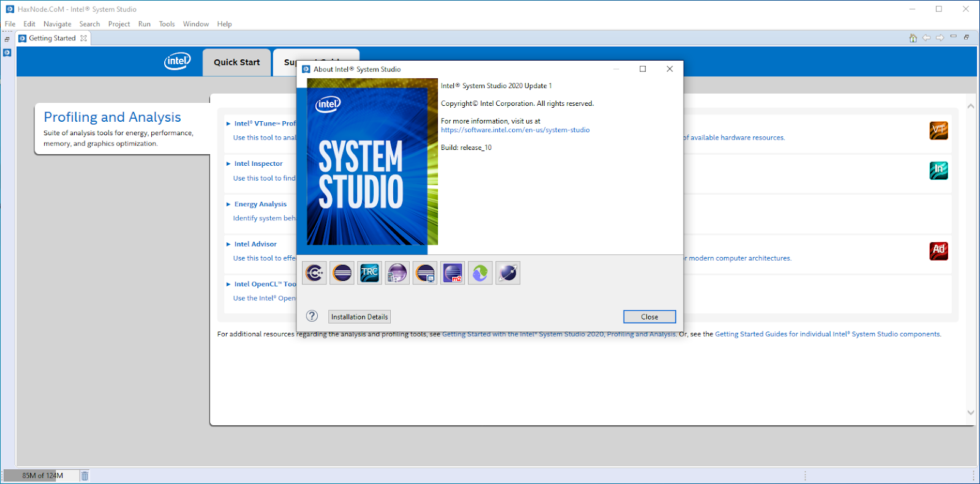Open the Search menu
Screen dimensions: 980x484
(x=89, y=24)
